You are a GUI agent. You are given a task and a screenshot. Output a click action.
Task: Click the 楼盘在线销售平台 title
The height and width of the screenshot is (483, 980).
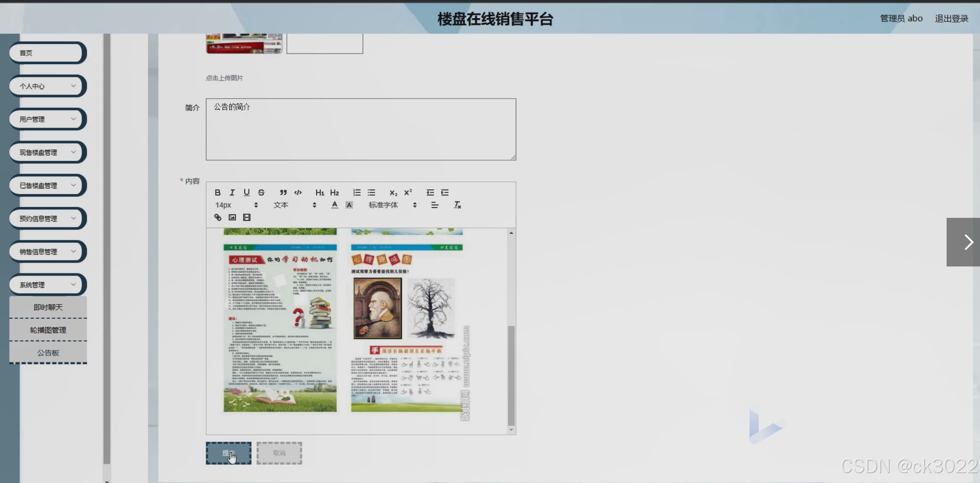tap(495, 19)
